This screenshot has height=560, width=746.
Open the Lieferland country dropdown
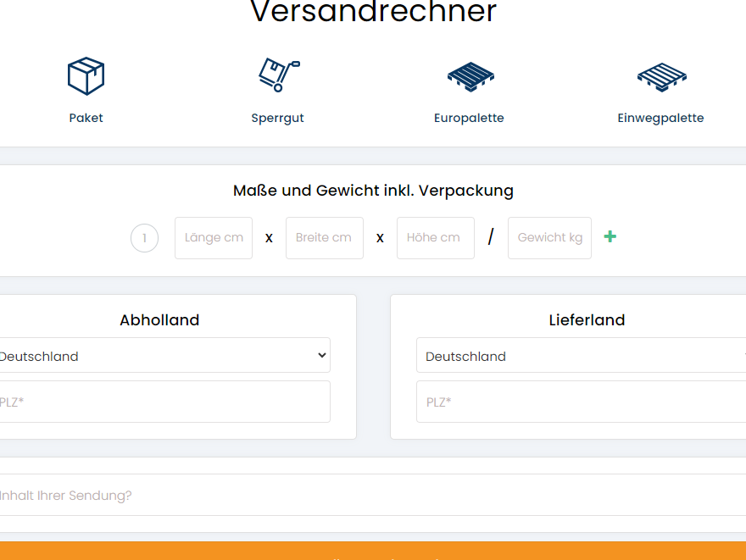tap(576, 356)
